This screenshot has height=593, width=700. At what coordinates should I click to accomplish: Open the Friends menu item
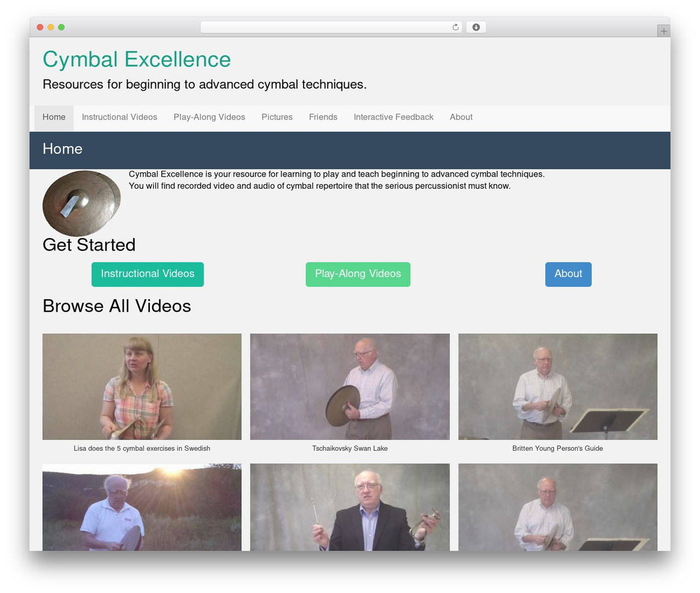(323, 118)
